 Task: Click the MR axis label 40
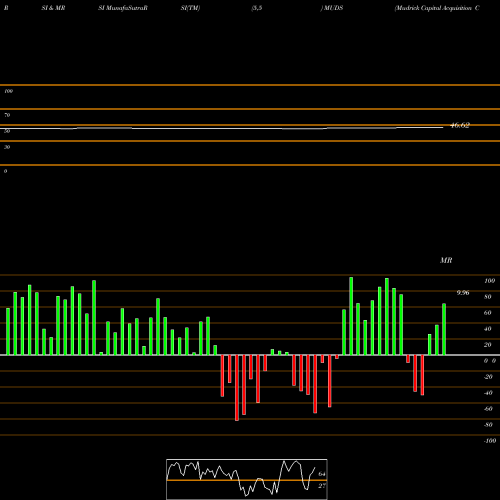(x=488, y=329)
